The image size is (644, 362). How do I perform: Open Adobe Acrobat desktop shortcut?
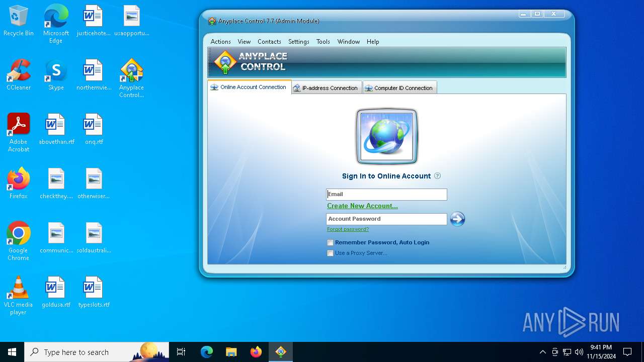(x=19, y=133)
